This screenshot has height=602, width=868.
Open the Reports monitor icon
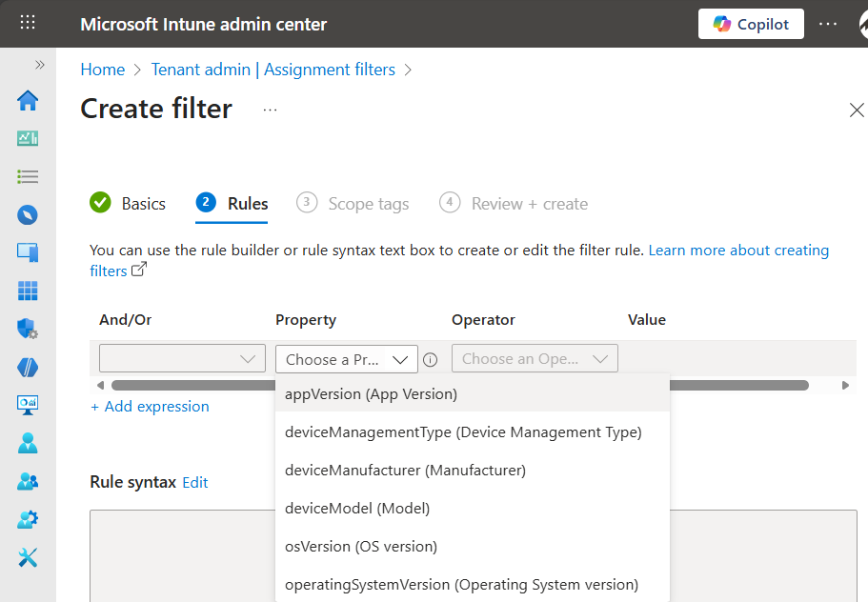(28, 405)
